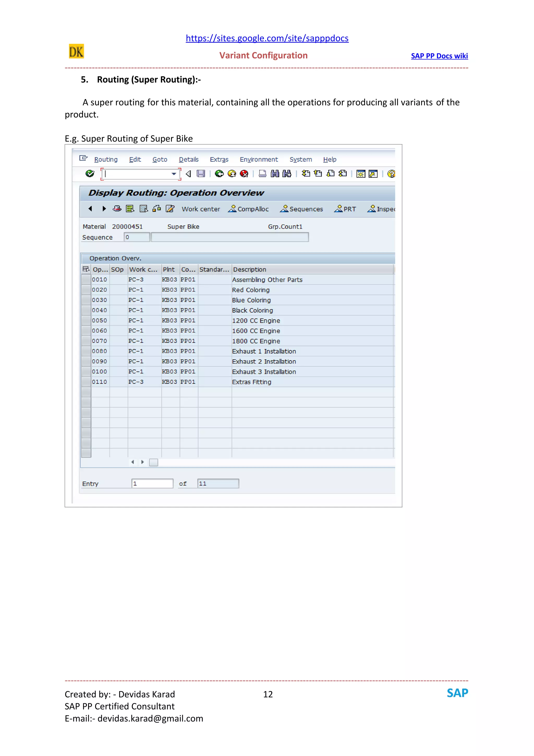Open the Help question mark icon
The height and width of the screenshot is (756, 534).
pyautogui.click(x=391, y=173)
